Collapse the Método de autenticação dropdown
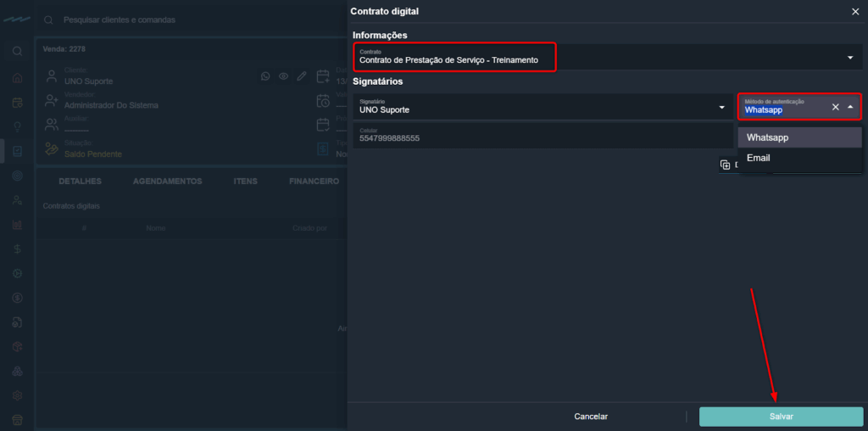 (x=850, y=107)
